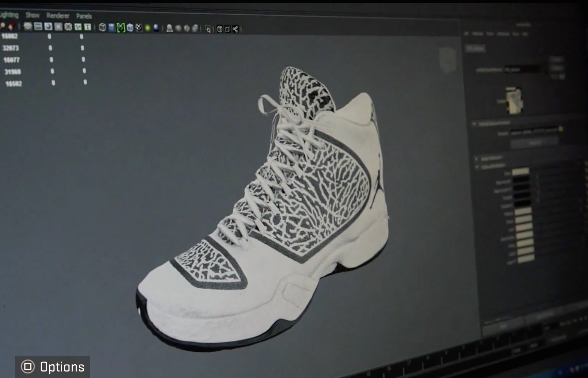588x378 pixels.
Task: Open the Panels menu
Action: 84,16
